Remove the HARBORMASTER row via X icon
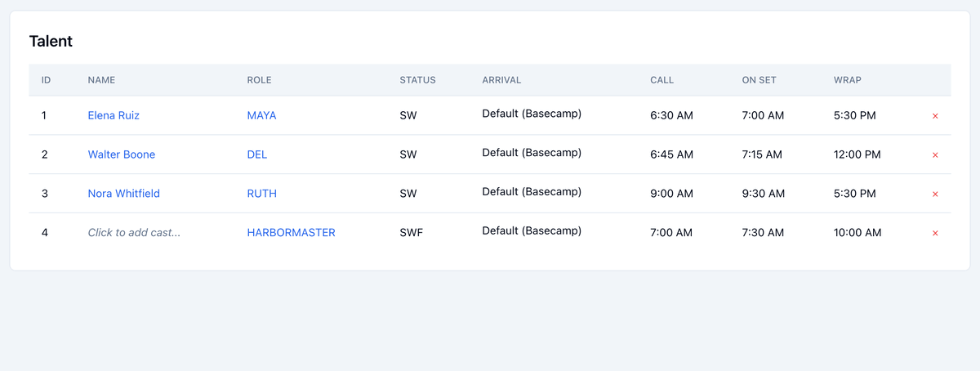The height and width of the screenshot is (371, 980). tap(935, 233)
